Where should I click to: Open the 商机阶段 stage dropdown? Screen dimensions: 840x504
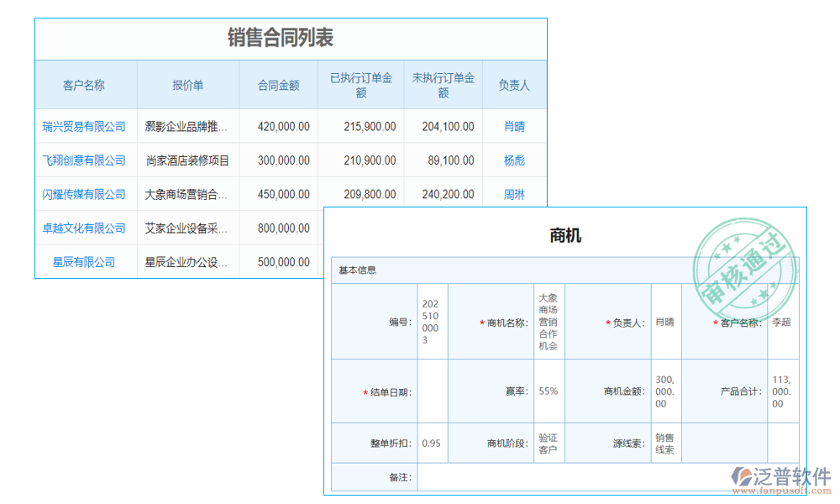(547, 443)
